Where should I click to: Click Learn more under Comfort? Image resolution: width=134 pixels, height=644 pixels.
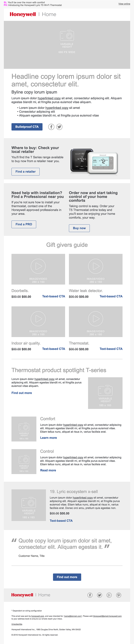click(x=48, y=438)
